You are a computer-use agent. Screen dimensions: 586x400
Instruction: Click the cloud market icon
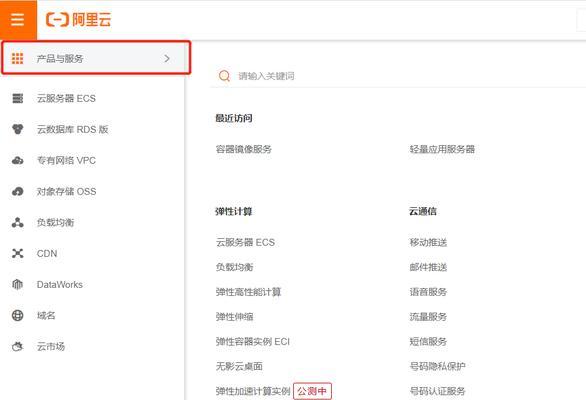(x=18, y=347)
